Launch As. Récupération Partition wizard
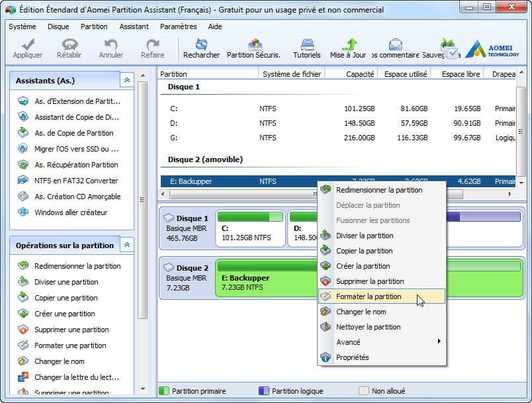 click(68, 165)
